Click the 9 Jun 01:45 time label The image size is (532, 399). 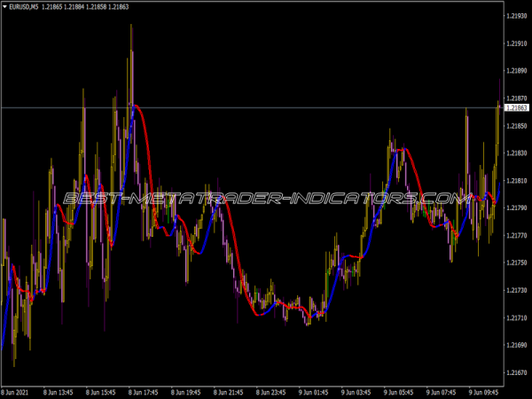click(x=314, y=389)
